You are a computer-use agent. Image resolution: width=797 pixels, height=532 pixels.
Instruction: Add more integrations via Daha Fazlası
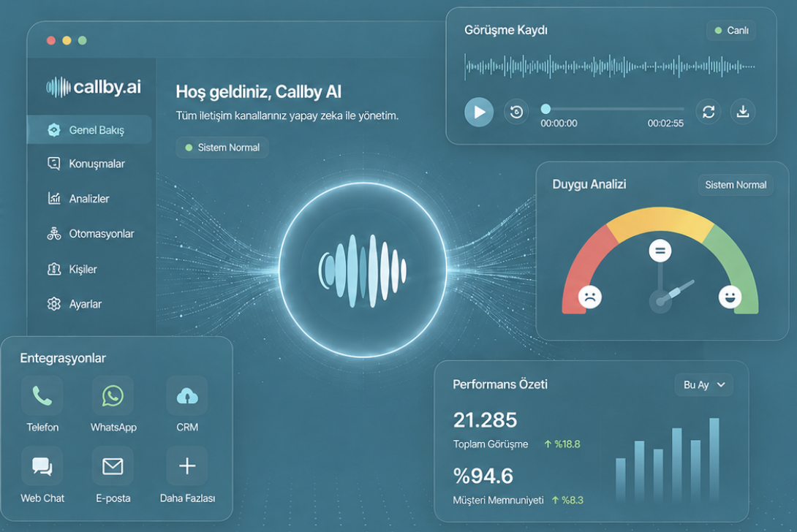187,466
